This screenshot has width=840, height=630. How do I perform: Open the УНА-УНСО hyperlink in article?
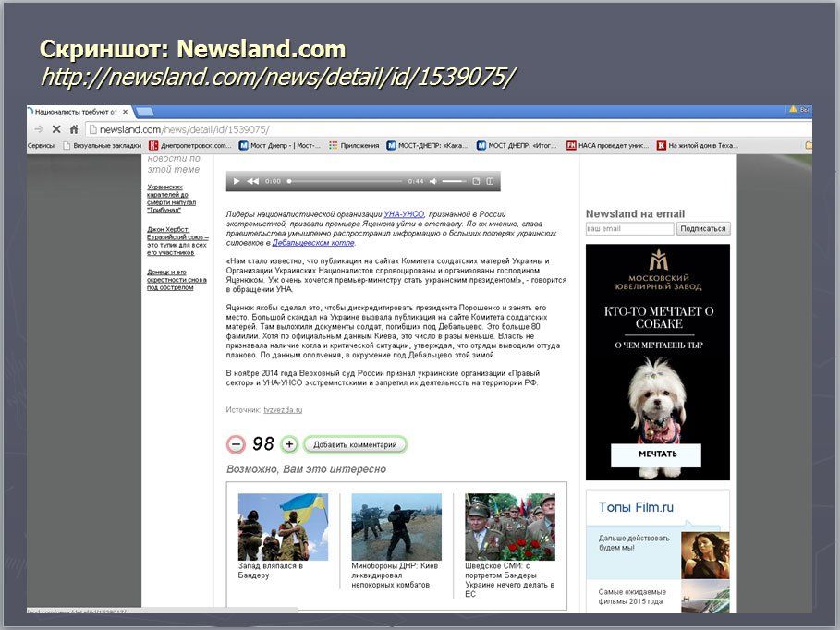404,214
